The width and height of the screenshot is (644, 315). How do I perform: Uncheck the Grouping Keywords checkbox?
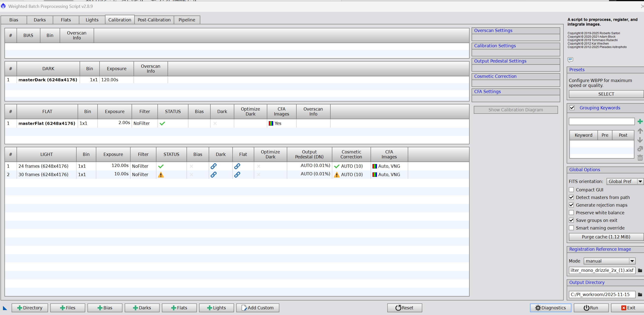[572, 108]
